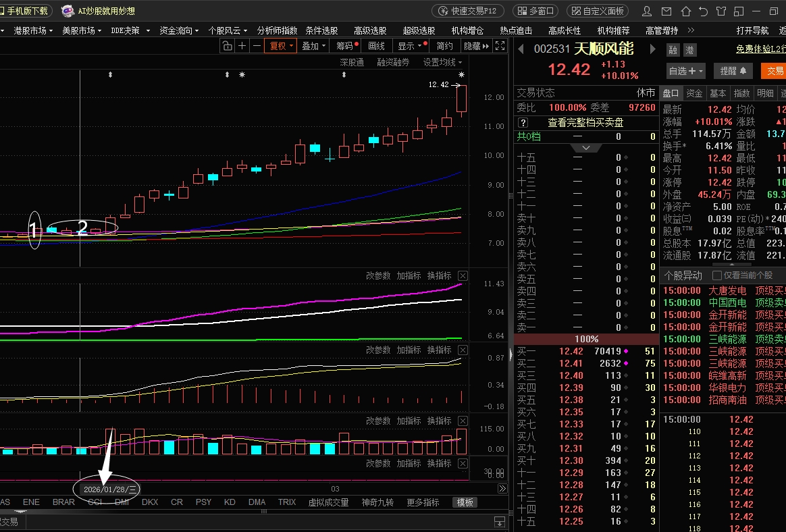Viewport: 786px width, 532px height.
Task: Select the KD indicator tab
Action: [230, 502]
